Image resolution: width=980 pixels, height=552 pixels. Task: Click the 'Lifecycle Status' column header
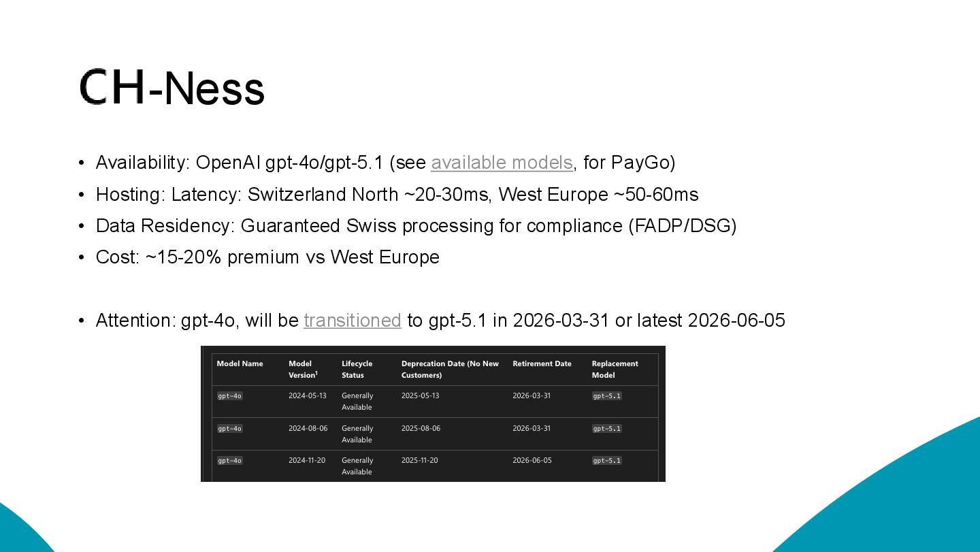tap(357, 369)
